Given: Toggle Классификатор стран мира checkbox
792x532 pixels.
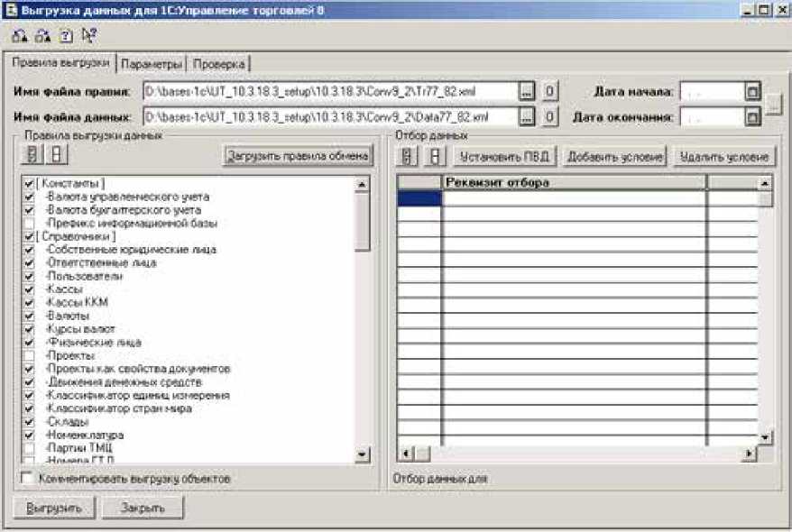Looking at the screenshot, I should 29,408.
